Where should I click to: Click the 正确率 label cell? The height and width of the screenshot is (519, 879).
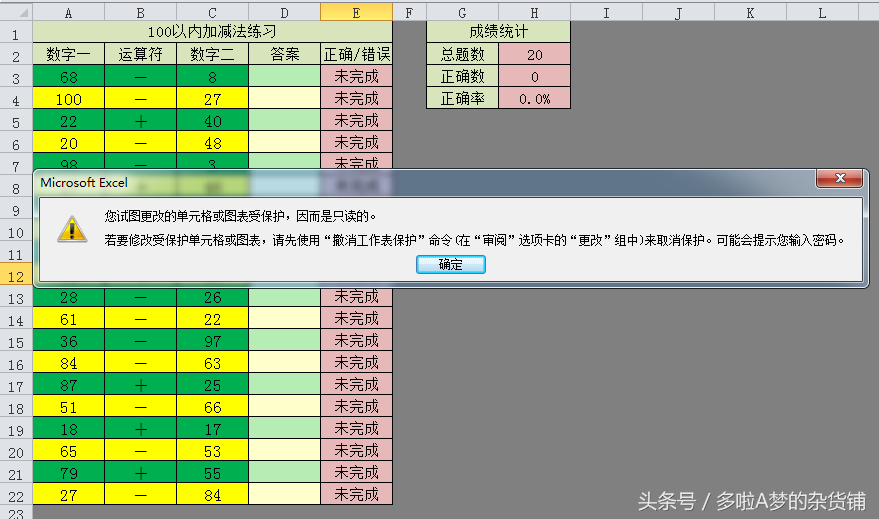[462, 98]
